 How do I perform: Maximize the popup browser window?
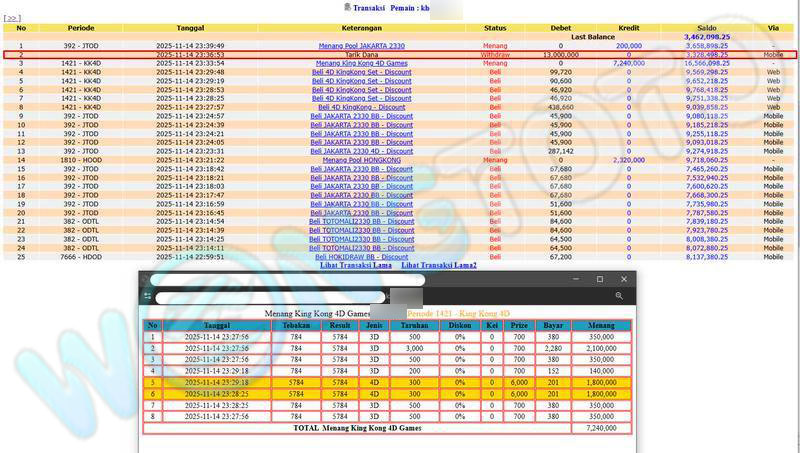point(599,279)
